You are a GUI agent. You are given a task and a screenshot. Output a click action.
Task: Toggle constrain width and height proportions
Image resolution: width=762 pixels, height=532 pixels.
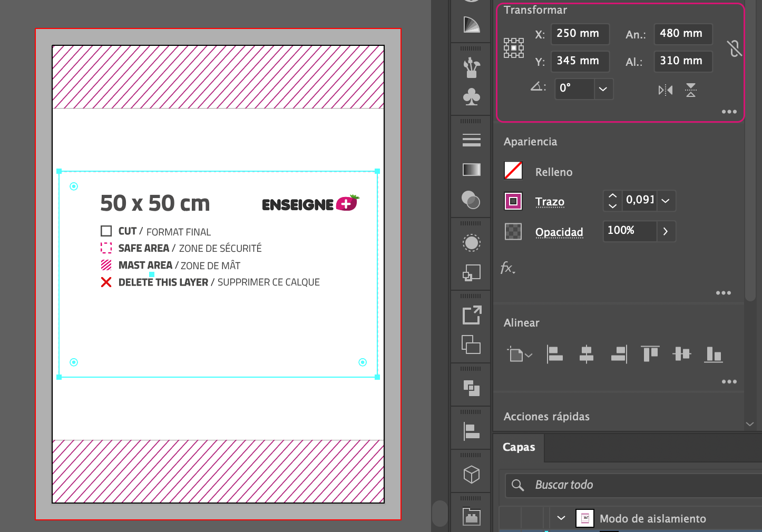click(734, 48)
